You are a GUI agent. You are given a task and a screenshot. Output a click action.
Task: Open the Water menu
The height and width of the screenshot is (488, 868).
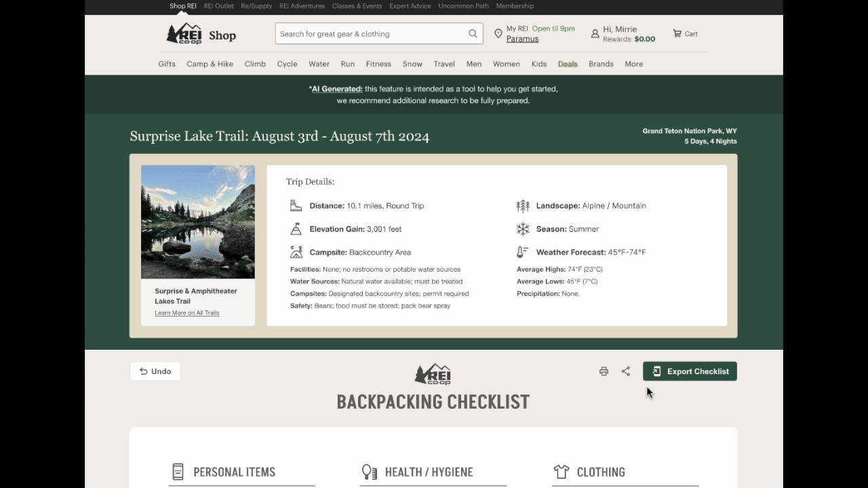pyautogui.click(x=319, y=64)
